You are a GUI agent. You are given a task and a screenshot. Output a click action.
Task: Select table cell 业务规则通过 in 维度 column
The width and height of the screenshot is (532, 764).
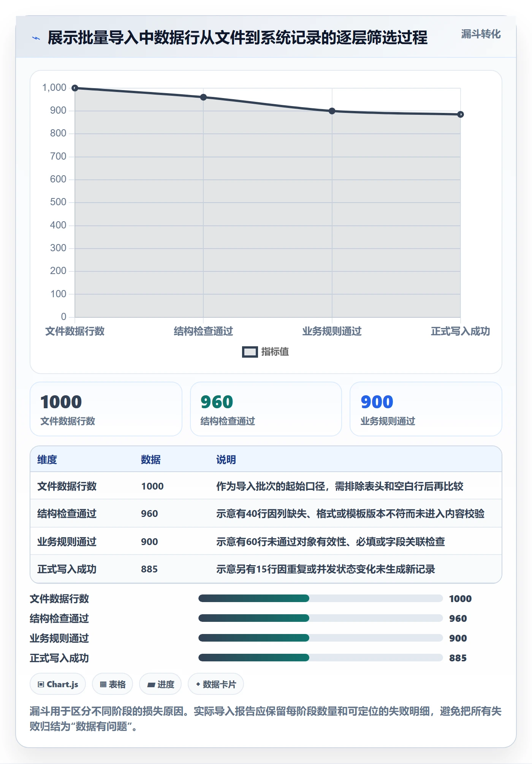tap(67, 542)
